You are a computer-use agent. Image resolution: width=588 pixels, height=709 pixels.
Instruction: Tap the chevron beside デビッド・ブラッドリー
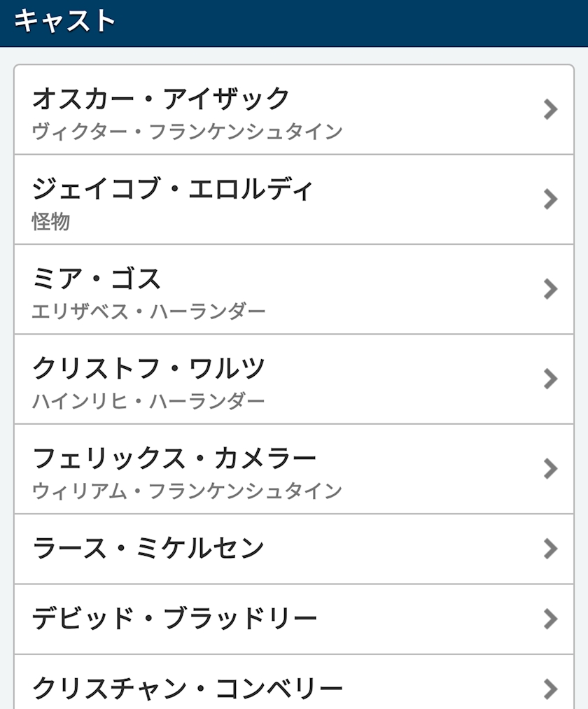tap(551, 619)
